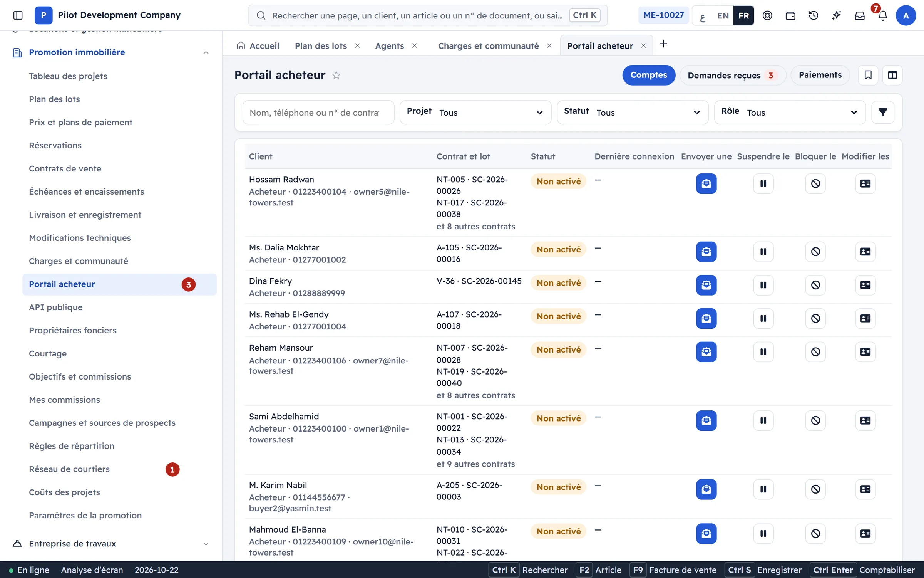Switch language to Arabic
The image size is (924, 578).
(x=703, y=15)
